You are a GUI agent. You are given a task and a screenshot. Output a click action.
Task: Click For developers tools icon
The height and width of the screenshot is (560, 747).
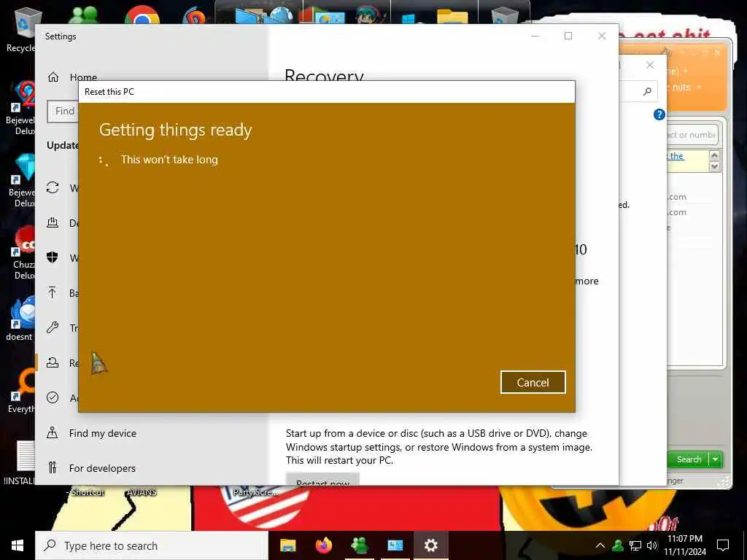(53, 467)
